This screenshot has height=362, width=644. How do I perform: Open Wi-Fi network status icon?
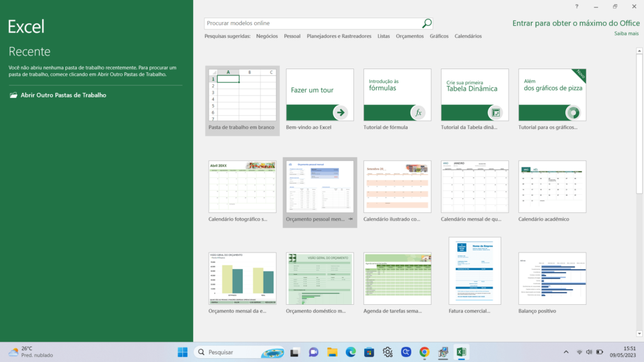pos(579,352)
